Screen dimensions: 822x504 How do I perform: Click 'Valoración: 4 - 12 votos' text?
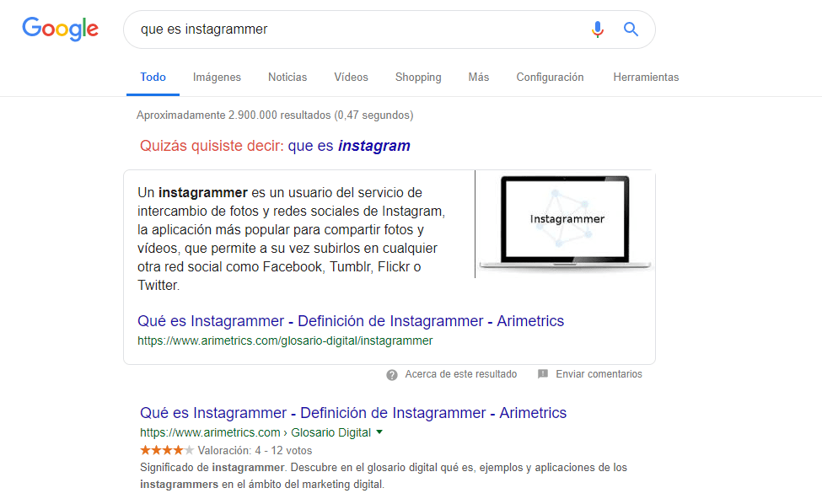tap(255, 451)
